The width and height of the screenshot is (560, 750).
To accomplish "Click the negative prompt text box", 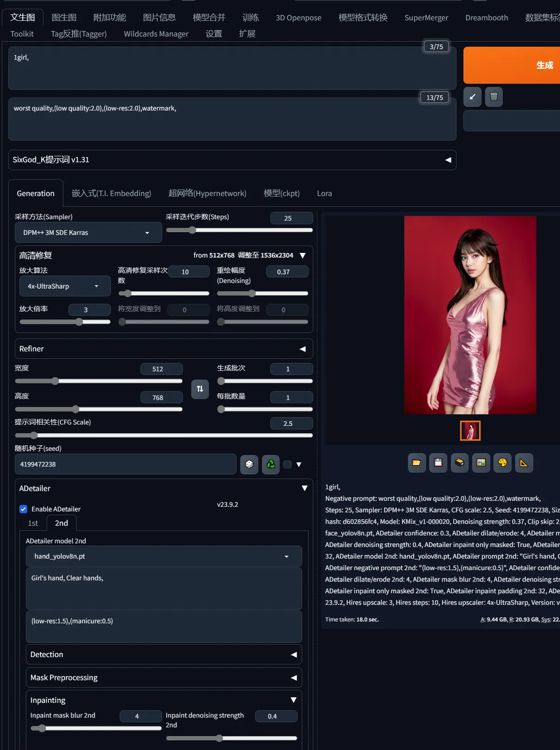I will pyautogui.click(x=232, y=119).
